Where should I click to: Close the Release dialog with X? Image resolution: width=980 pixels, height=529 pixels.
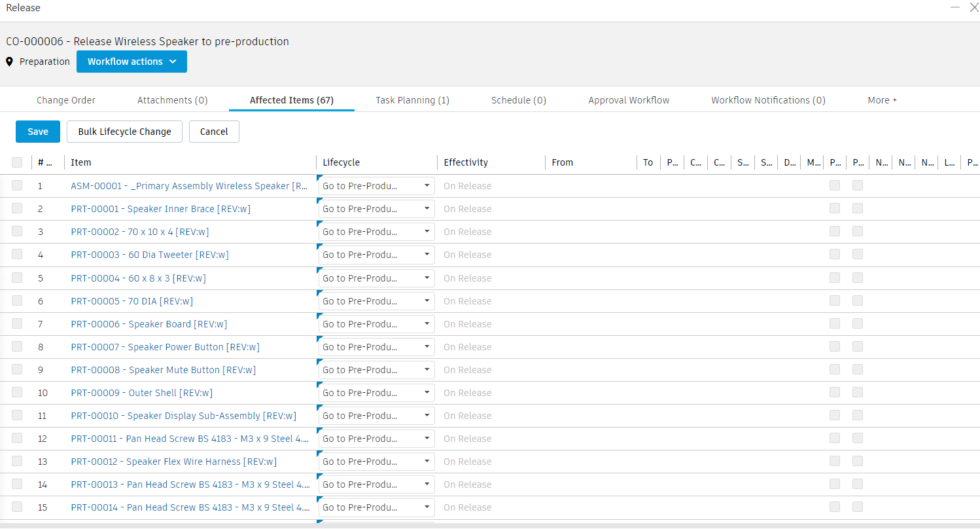(x=973, y=7)
